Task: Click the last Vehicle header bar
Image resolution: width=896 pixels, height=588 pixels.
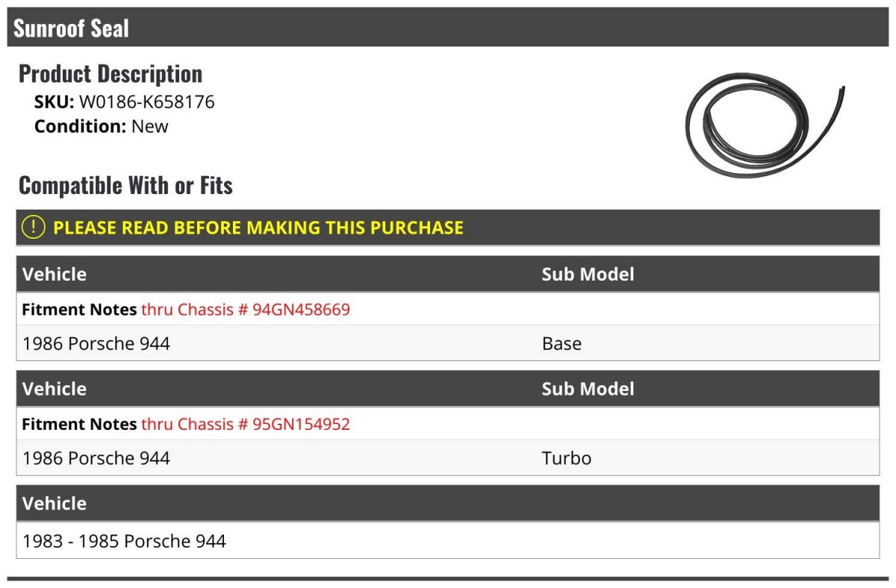Action: pyautogui.click(x=448, y=503)
